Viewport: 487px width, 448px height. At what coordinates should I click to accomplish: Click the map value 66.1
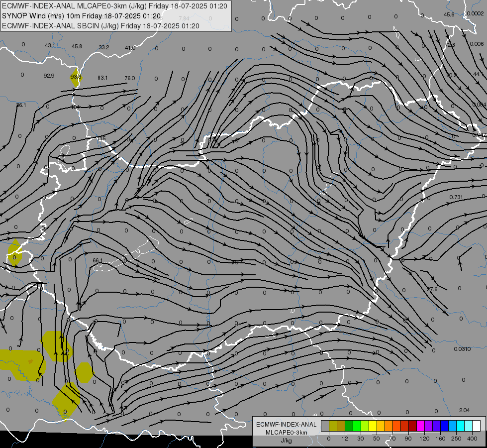pyautogui.click(x=97, y=260)
